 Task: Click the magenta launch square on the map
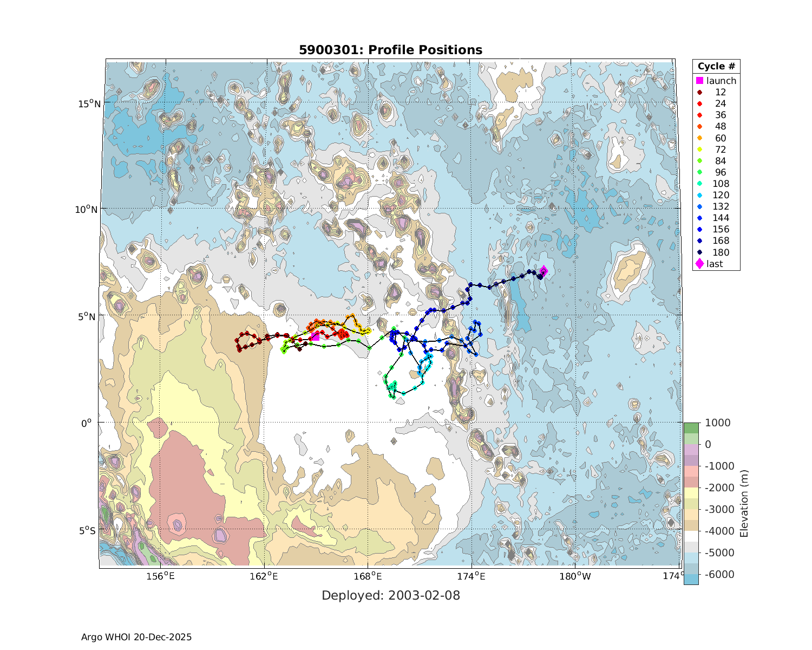[315, 336]
